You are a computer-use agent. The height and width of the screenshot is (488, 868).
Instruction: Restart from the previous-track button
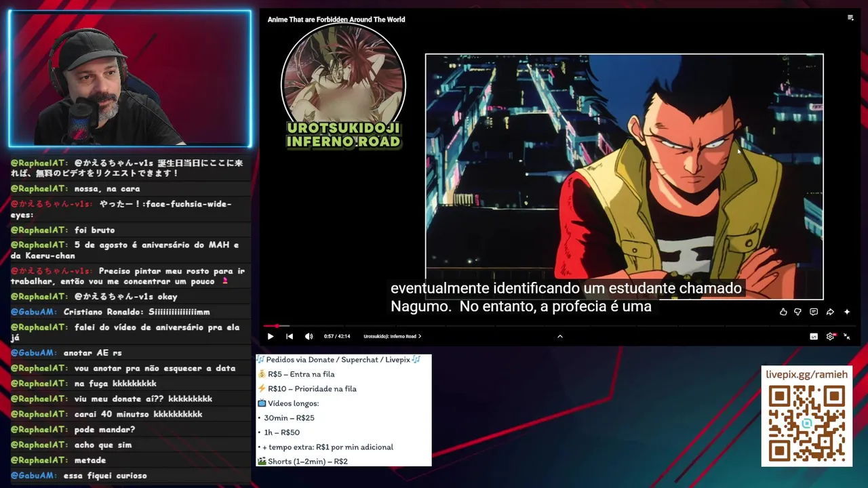click(x=290, y=336)
